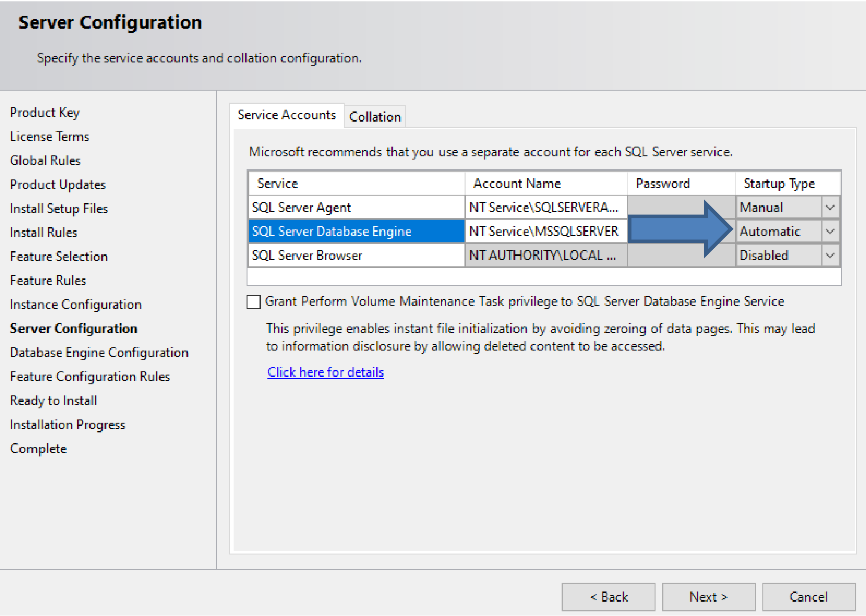This screenshot has width=866, height=616.
Task: Cancel the SQL Server setup
Action: pyautogui.click(x=809, y=597)
